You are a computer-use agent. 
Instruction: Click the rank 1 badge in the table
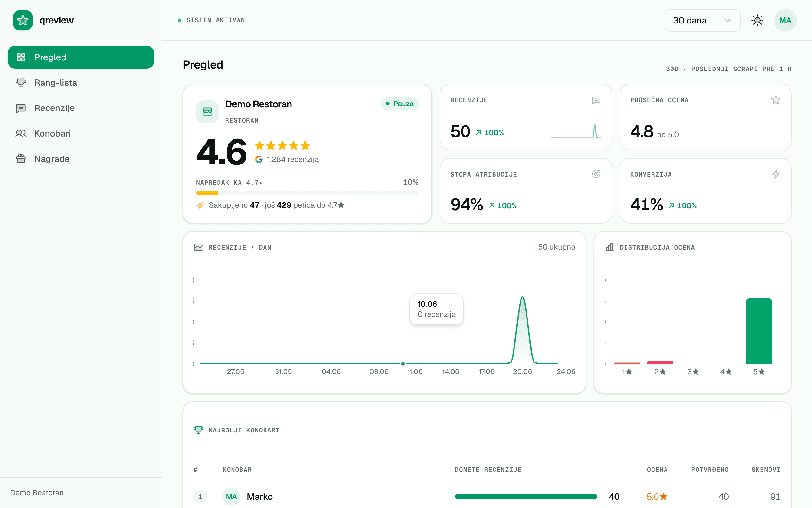tap(200, 497)
